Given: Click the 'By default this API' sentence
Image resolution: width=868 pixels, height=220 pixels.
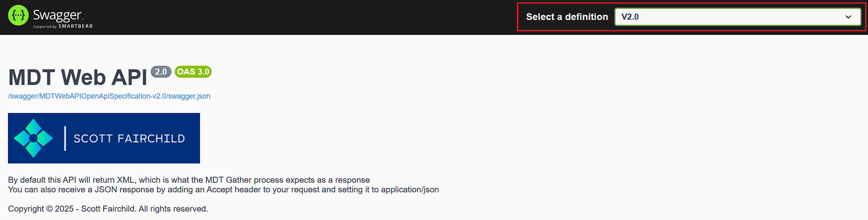Looking at the screenshot, I should tap(189, 180).
